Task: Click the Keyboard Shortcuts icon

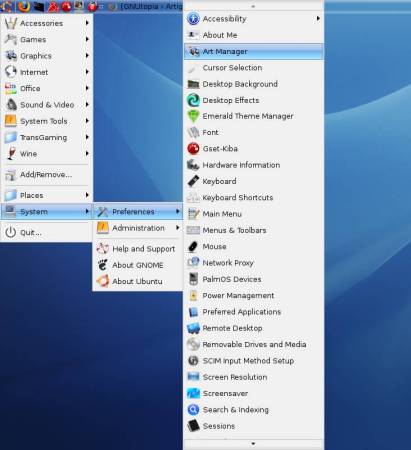Action: [x=193, y=198]
